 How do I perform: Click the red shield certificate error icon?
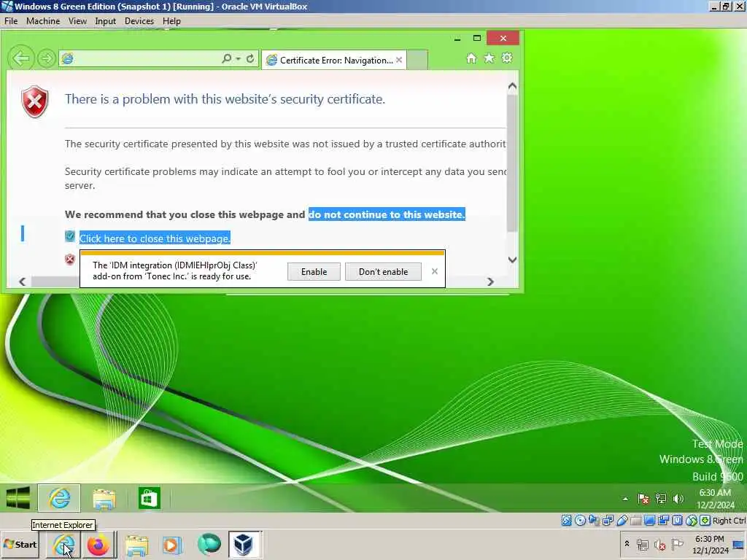(x=35, y=101)
